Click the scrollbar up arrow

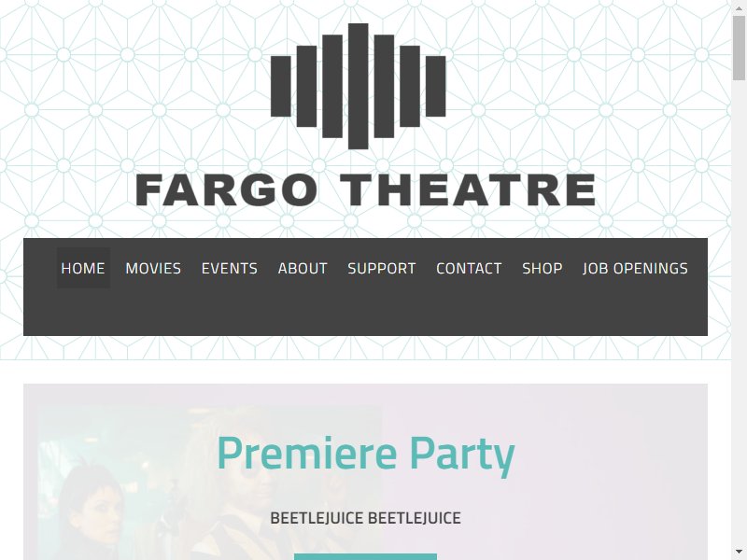pos(739,6)
